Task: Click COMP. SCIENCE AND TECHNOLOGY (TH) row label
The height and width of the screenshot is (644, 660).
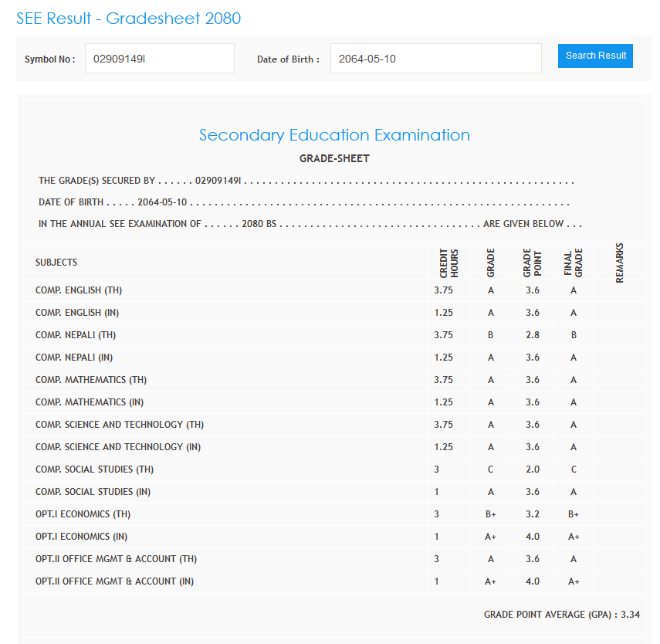Action: pyautogui.click(x=120, y=425)
